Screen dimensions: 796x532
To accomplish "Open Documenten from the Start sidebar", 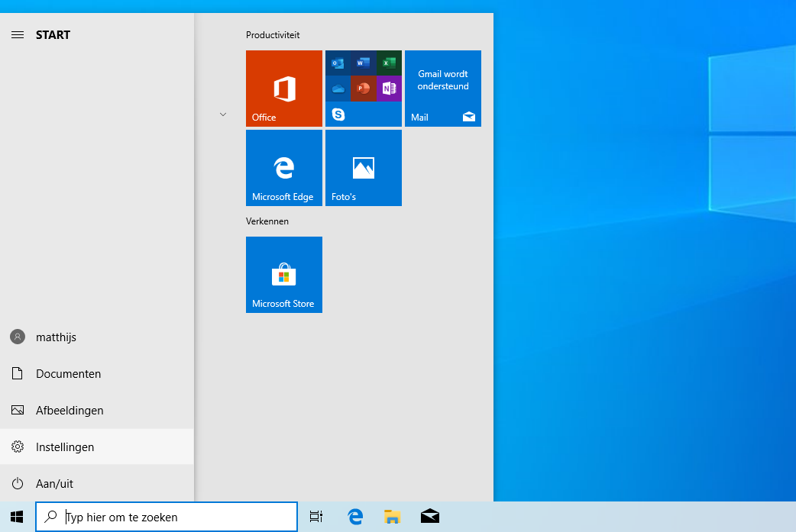I will tap(67, 374).
